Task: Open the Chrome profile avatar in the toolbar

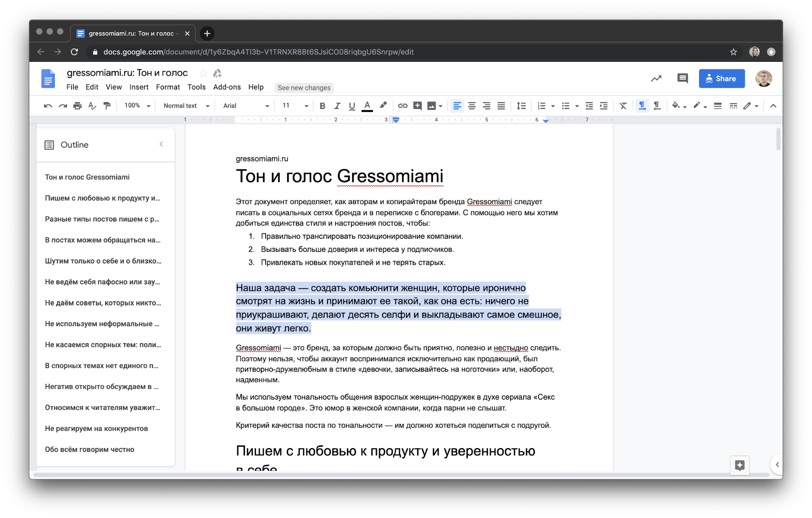Action: (x=754, y=52)
